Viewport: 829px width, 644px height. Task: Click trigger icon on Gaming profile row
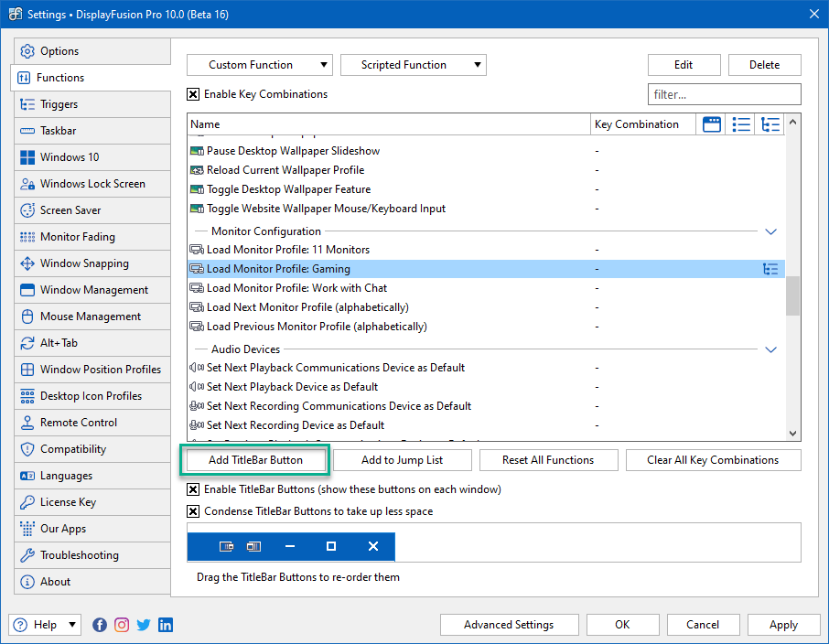[x=770, y=269]
